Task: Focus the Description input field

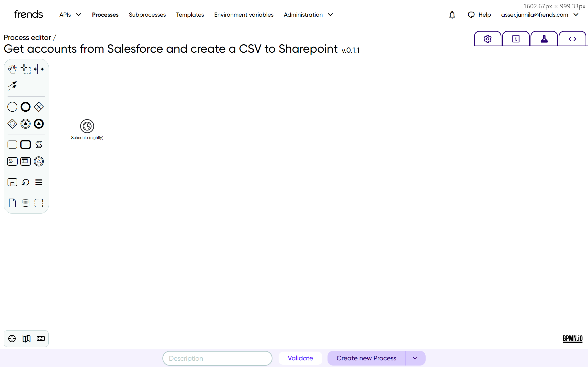Action: pyautogui.click(x=217, y=358)
